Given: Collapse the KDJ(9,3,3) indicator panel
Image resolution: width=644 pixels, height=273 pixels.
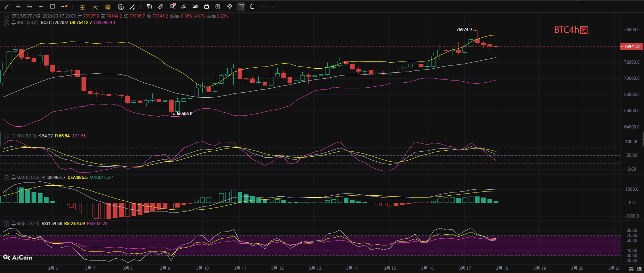Looking at the screenshot, I should coord(6,136).
